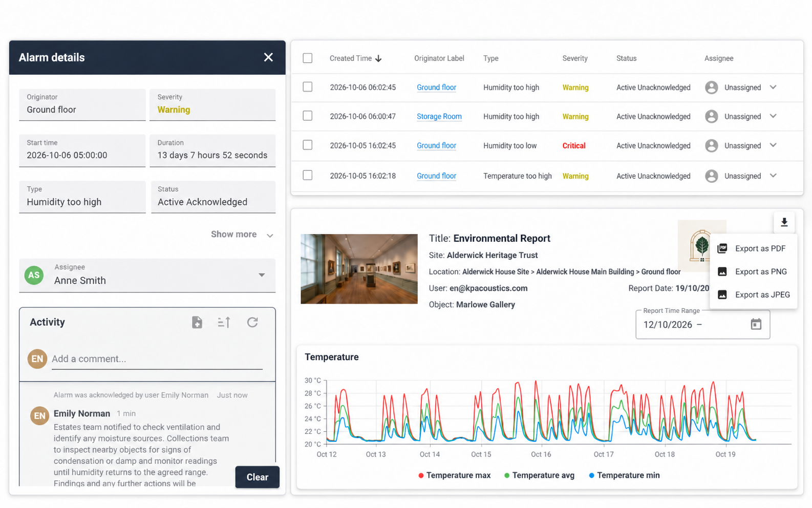Click the Status column header

pyautogui.click(x=626, y=58)
